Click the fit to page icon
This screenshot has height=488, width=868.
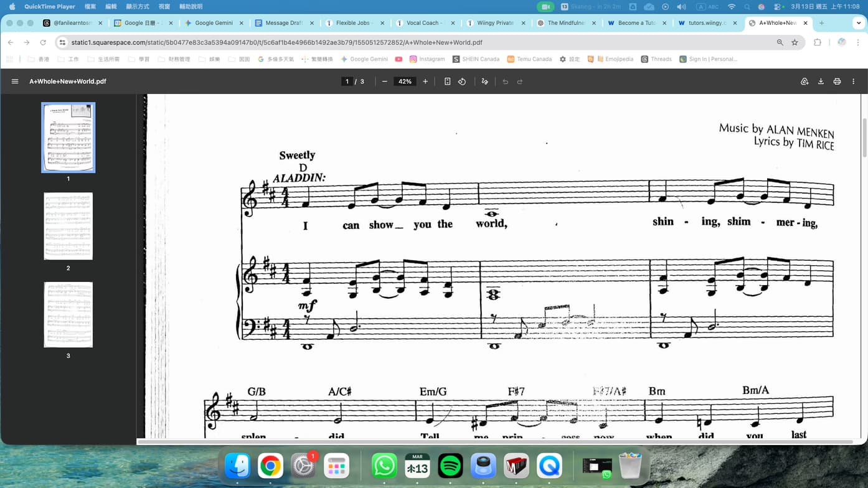447,82
